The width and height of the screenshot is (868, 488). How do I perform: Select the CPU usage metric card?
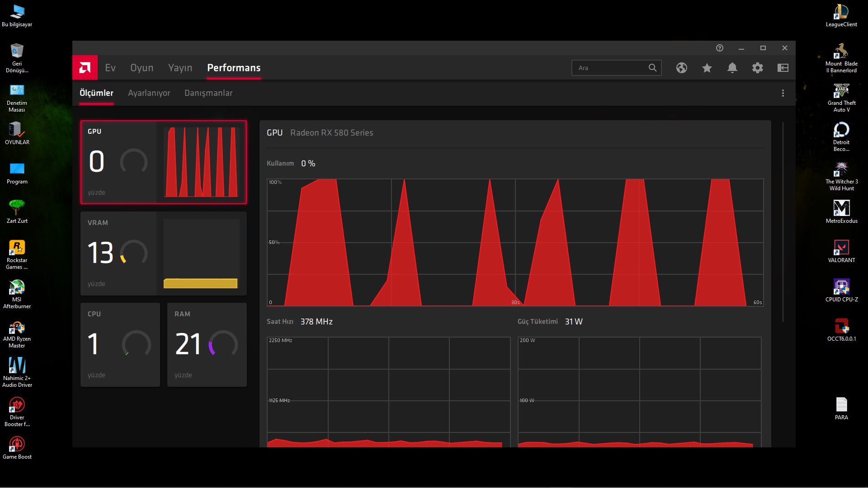(120, 345)
